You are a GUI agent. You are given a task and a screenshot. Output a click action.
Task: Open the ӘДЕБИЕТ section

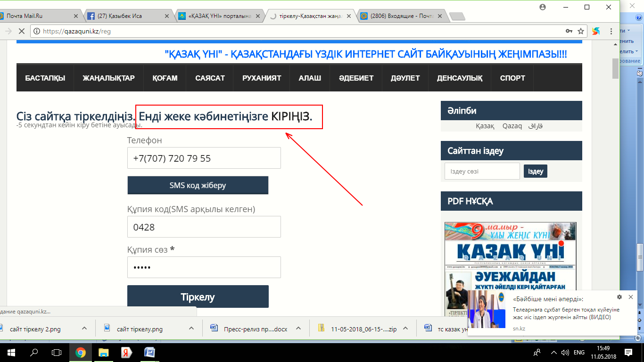pyautogui.click(x=356, y=78)
